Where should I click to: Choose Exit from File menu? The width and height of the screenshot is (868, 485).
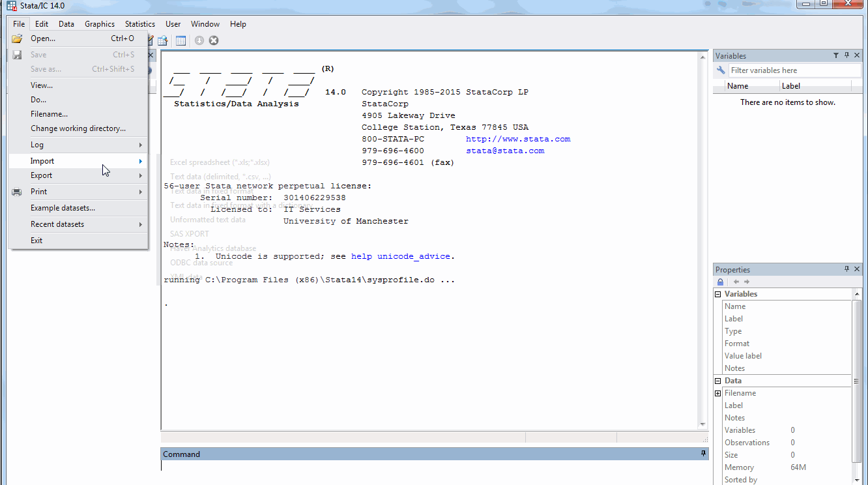click(78, 241)
